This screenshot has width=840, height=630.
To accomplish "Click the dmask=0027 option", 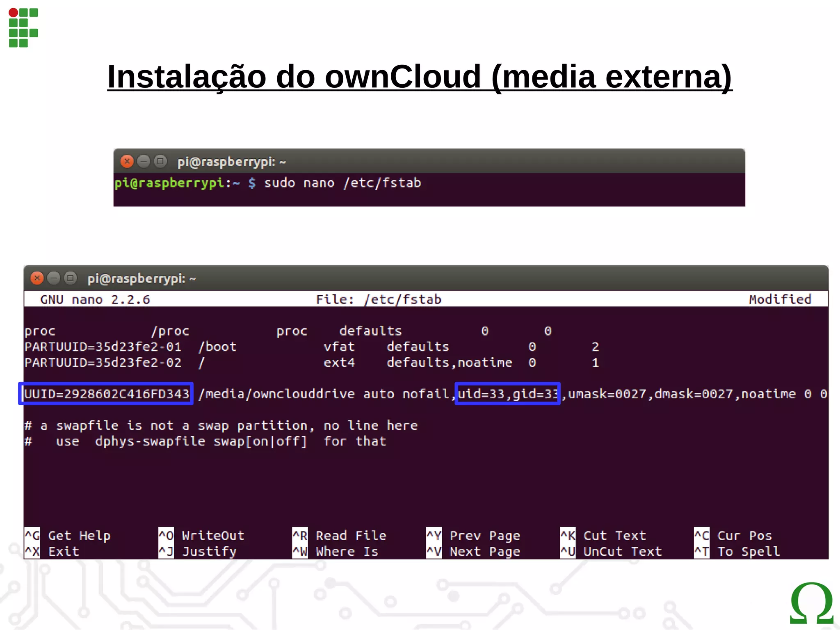I will 694,394.
